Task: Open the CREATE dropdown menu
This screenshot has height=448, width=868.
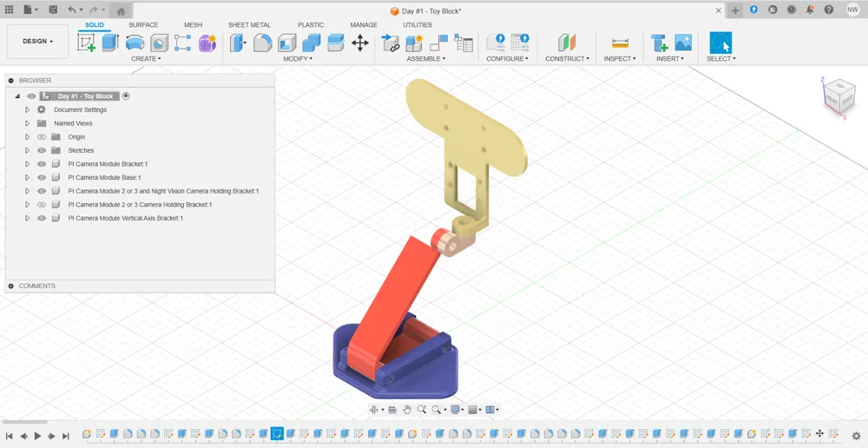Action: (146, 59)
